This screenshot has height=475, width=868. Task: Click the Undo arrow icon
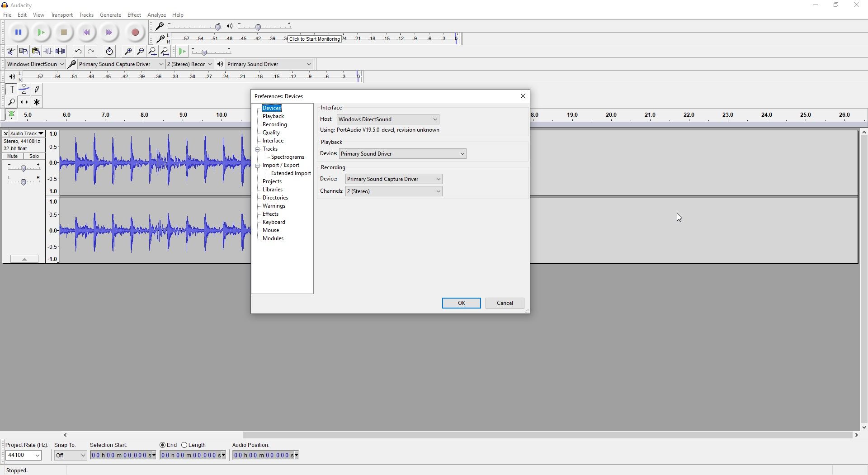(78, 52)
